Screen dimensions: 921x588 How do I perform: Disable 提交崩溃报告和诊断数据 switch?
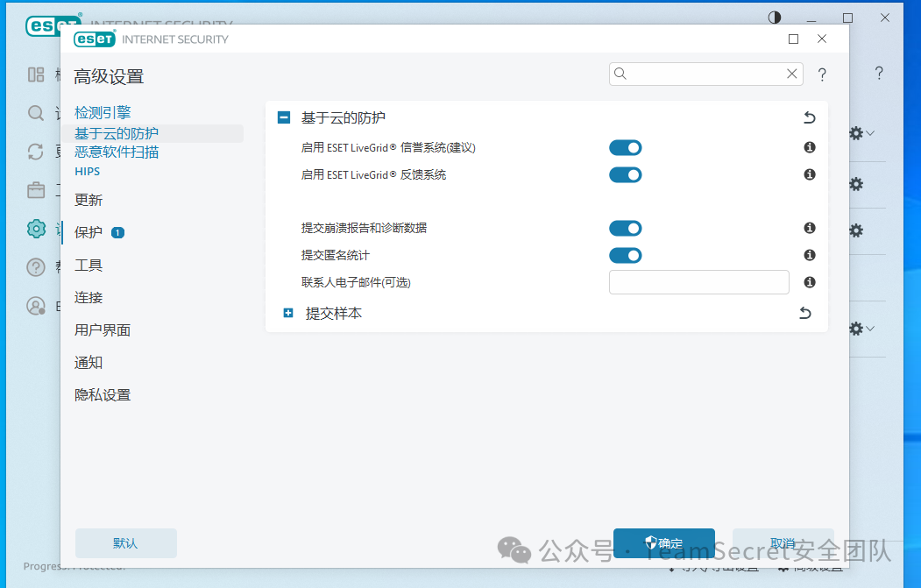point(625,228)
